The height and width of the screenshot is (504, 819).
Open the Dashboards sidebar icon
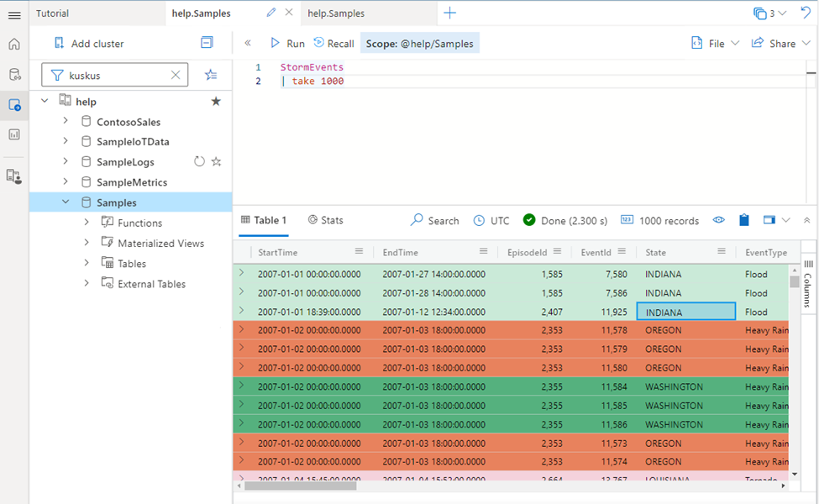tap(14, 134)
